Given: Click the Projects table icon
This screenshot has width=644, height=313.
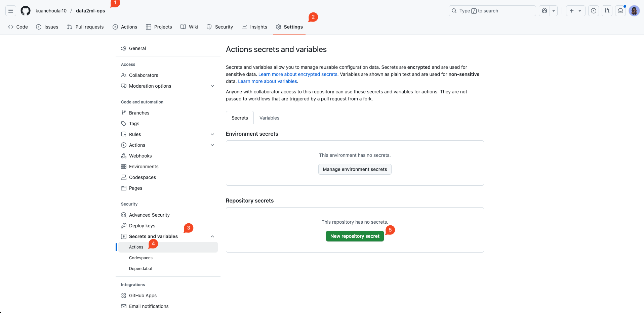Looking at the screenshot, I should coord(149,27).
